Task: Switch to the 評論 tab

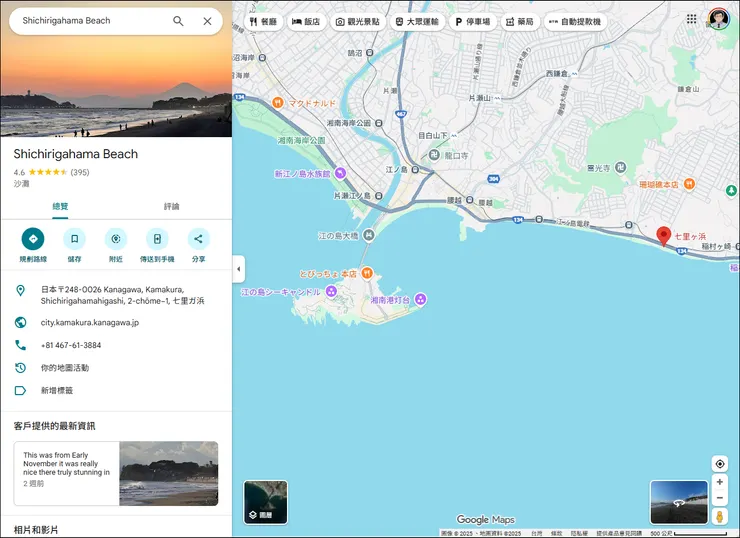Action: pyautogui.click(x=171, y=206)
